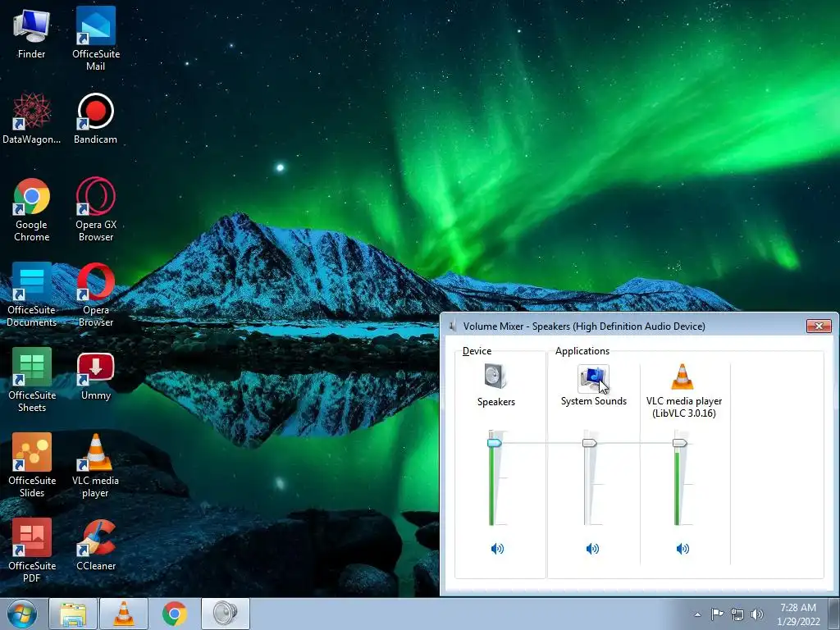The height and width of the screenshot is (630, 840).
Task: Select the CCleaner desktop shortcut
Action: click(96, 545)
